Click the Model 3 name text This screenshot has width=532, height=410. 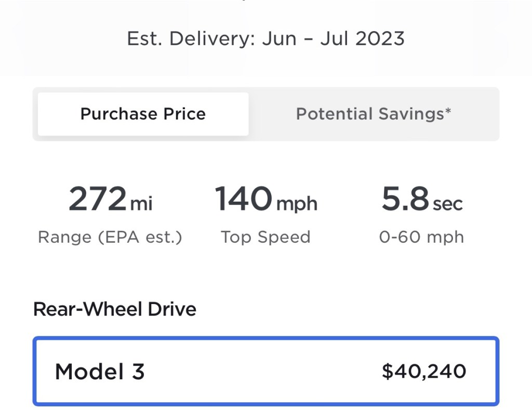point(100,372)
